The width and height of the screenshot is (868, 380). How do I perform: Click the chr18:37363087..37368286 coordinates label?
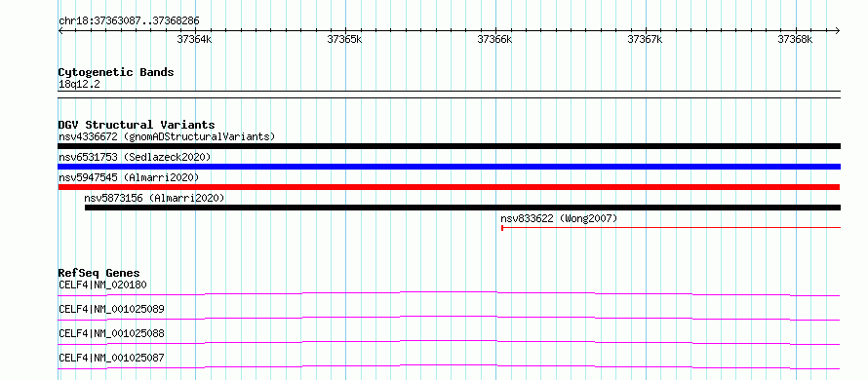[129, 21]
